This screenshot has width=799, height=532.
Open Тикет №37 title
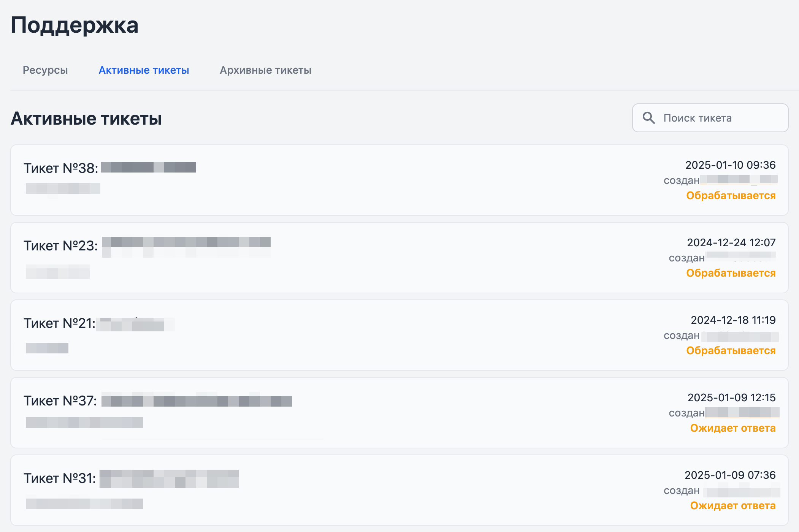[60, 401]
